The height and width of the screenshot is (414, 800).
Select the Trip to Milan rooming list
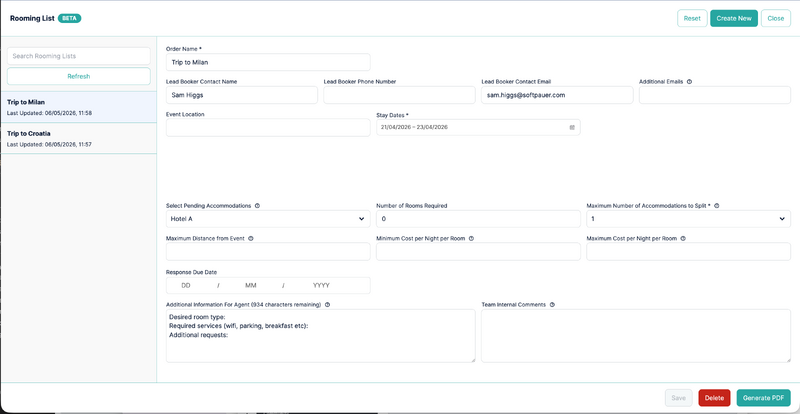(79, 107)
